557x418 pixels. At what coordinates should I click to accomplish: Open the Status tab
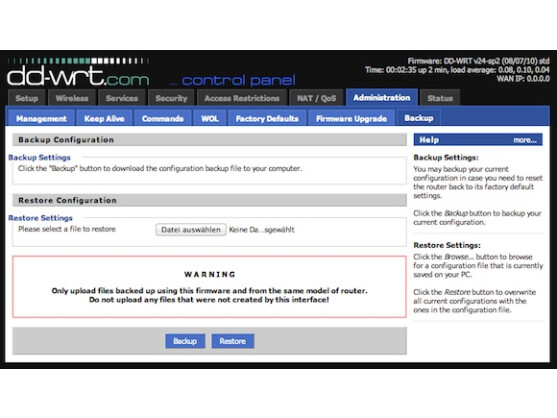point(440,98)
